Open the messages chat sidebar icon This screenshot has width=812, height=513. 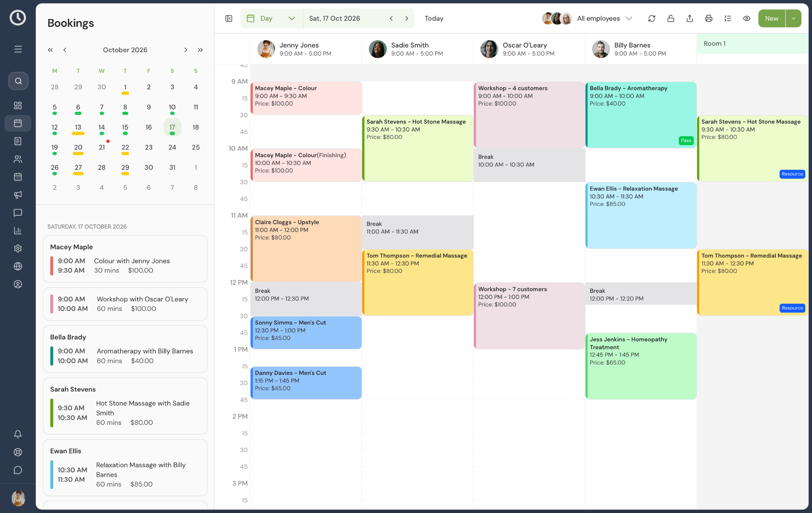click(18, 213)
